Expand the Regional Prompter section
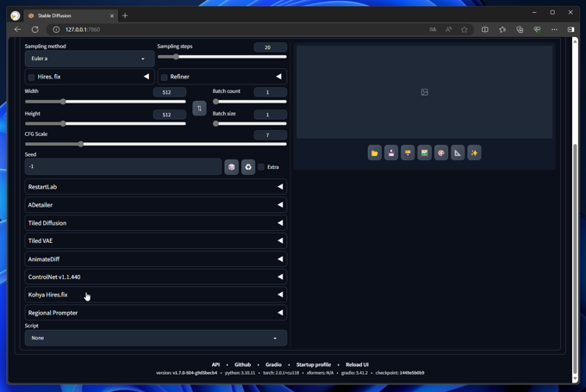The height and width of the screenshot is (392, 586). 155,313
